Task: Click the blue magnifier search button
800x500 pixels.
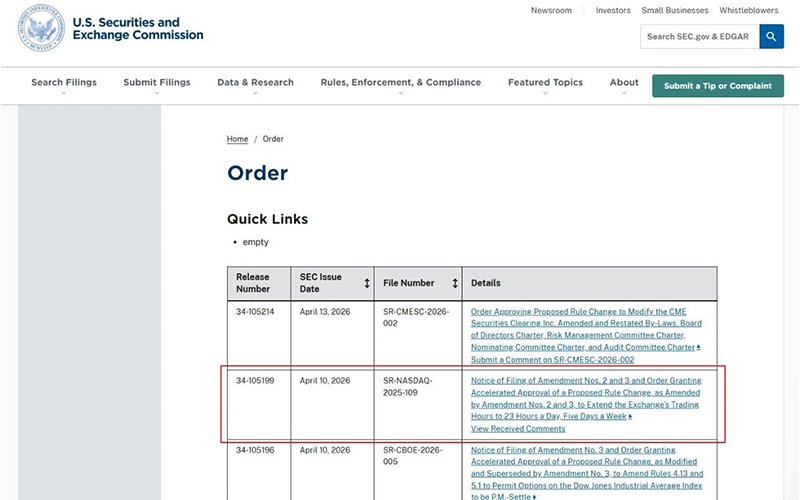Action: [771, 37]
